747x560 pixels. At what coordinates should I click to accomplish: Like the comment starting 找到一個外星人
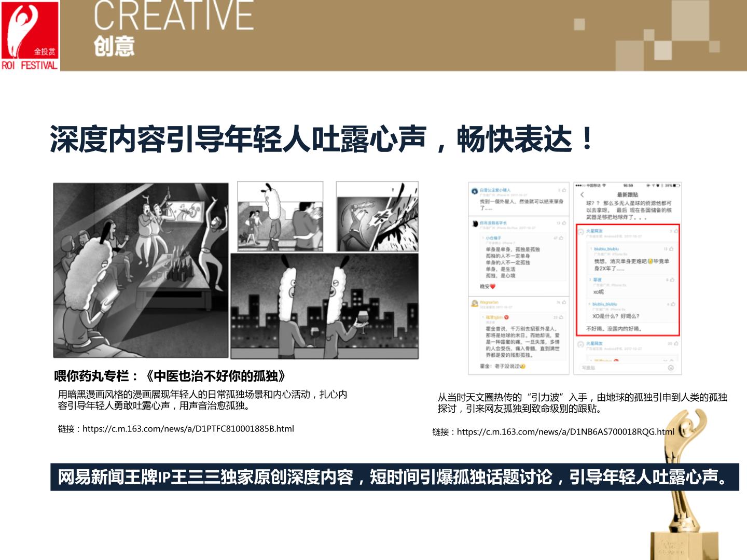[564, 190]
